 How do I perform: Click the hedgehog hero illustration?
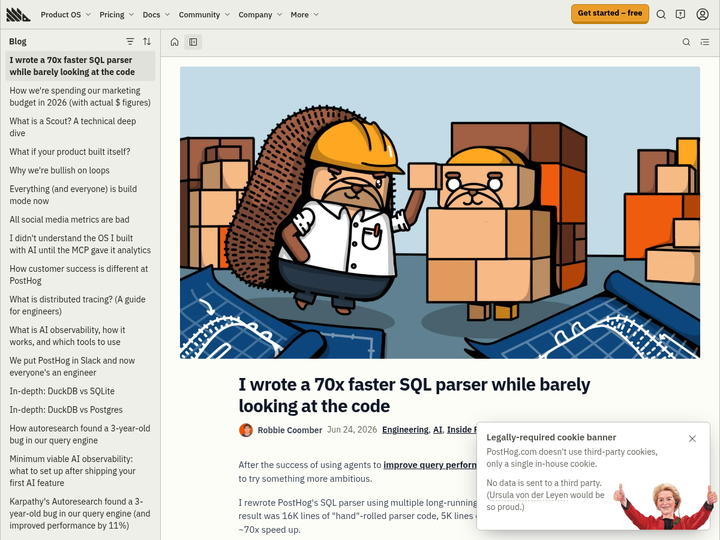[440, 213]
